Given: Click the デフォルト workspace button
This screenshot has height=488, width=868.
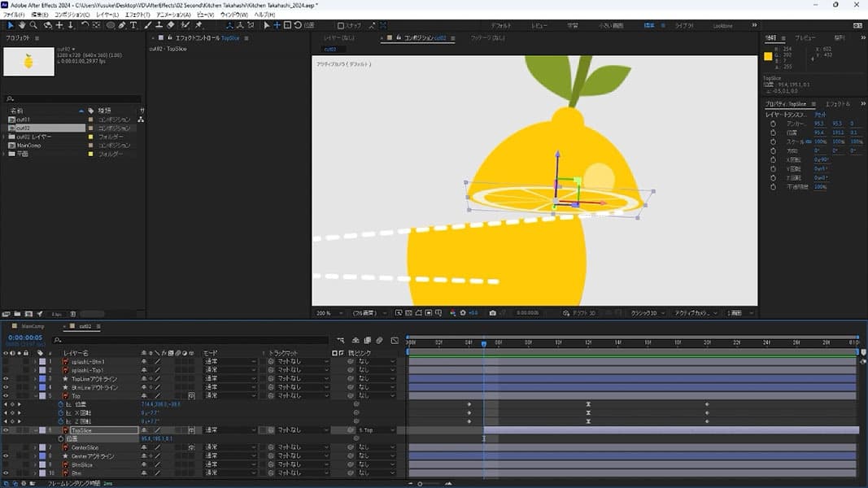Looking at the screenshot, I should (502, 25).
